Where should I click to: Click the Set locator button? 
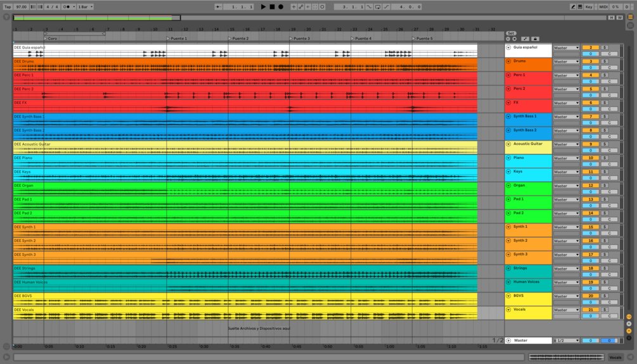coord(511,33)
